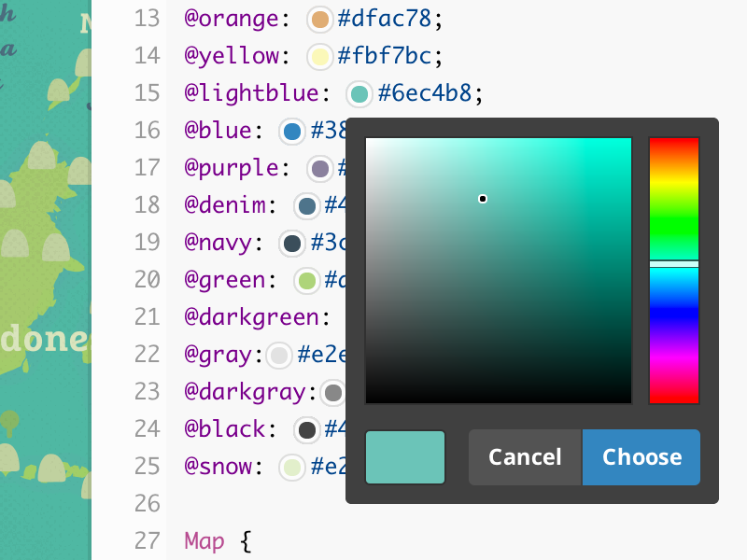Click the @navy color swatch

pos(293,243)
